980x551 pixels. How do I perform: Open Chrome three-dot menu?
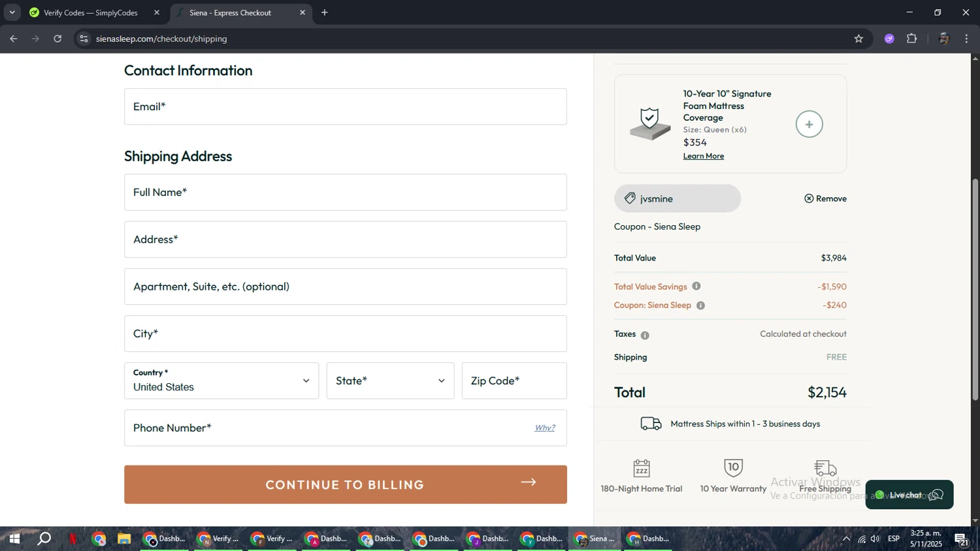(967, 39)
